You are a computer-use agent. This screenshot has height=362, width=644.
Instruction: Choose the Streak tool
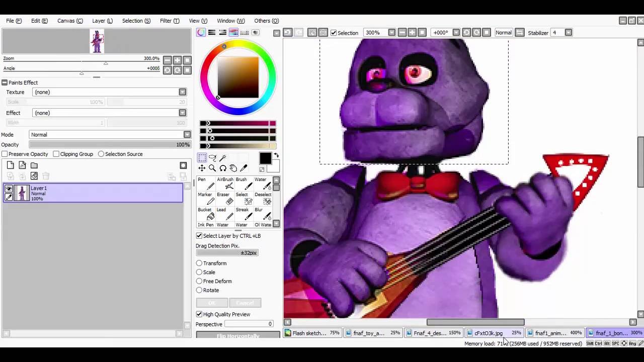pos(244,214)
